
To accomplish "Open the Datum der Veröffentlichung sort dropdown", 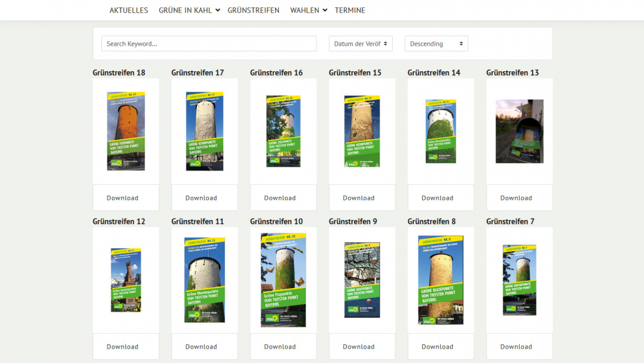I will coord(361,44).
